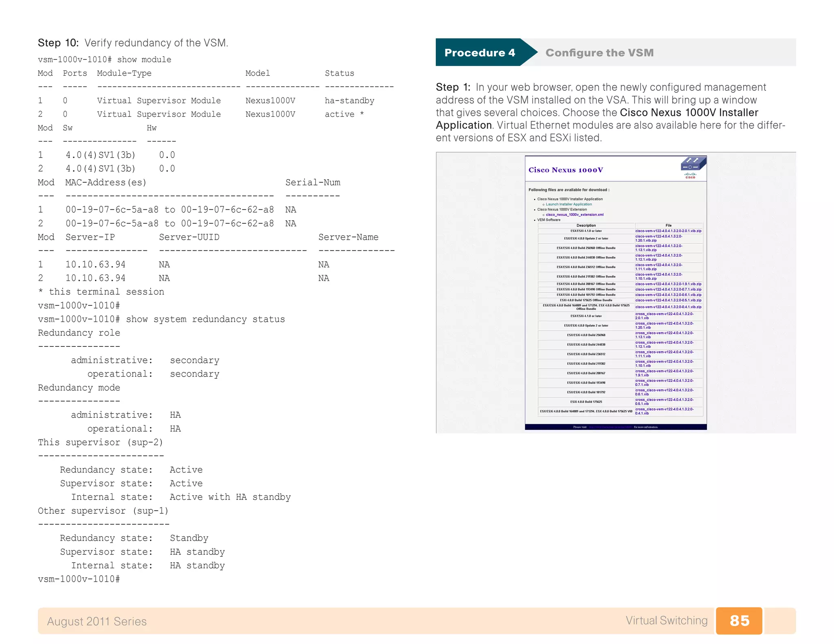Download cross_cisco-vem 2.0.1.vib file

[x=664, y=316]
